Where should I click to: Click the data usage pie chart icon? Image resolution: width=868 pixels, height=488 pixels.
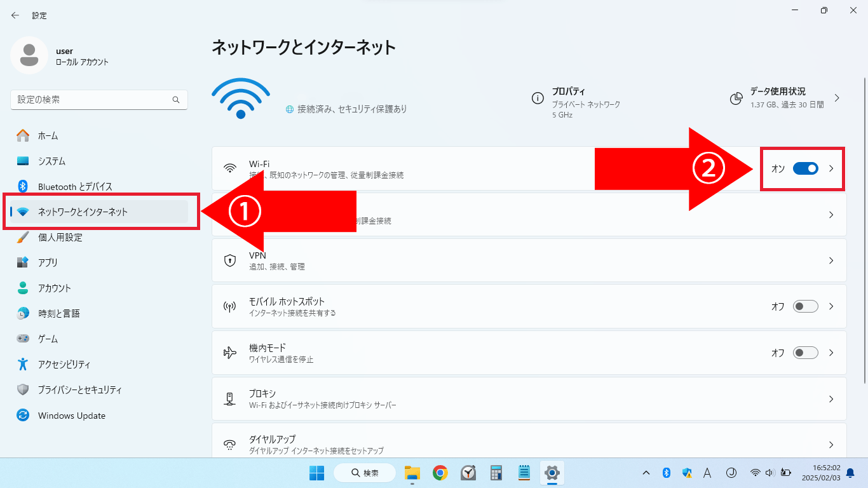coord(736,98)
